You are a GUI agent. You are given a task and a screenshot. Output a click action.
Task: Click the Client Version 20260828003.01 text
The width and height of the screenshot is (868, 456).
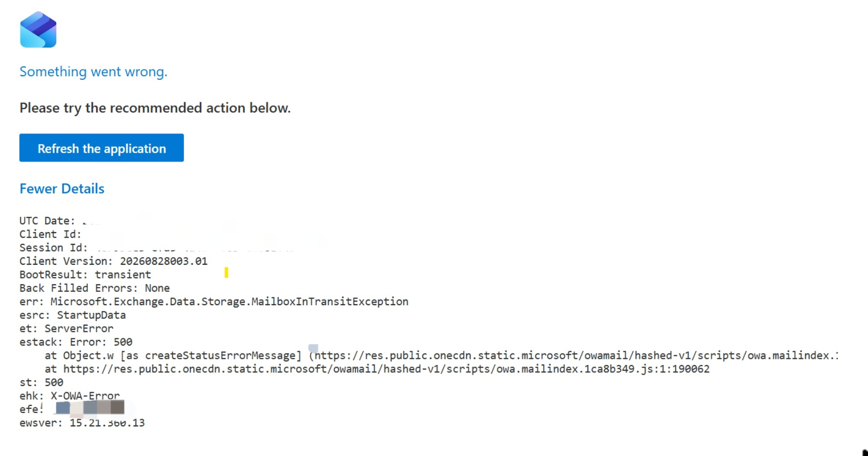113,261
